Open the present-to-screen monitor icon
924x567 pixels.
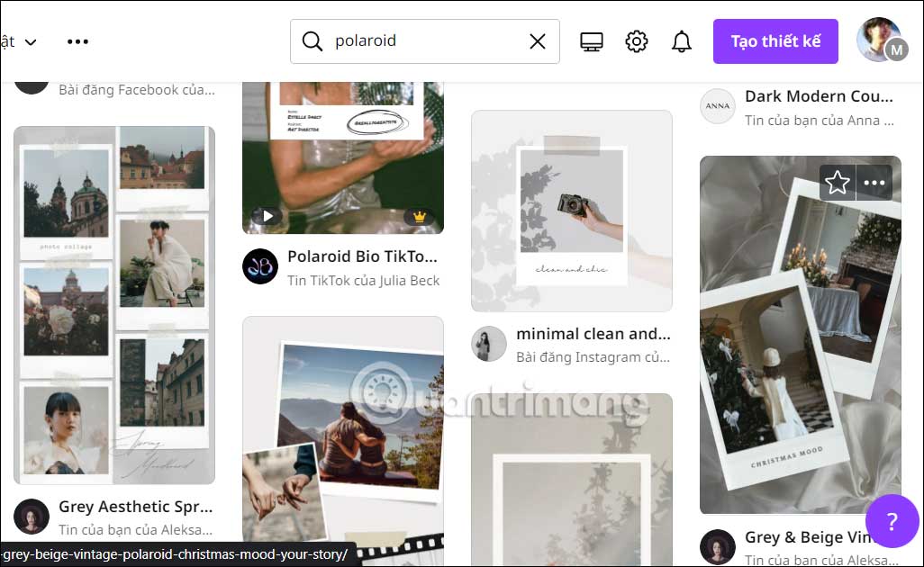click(592, 40)
